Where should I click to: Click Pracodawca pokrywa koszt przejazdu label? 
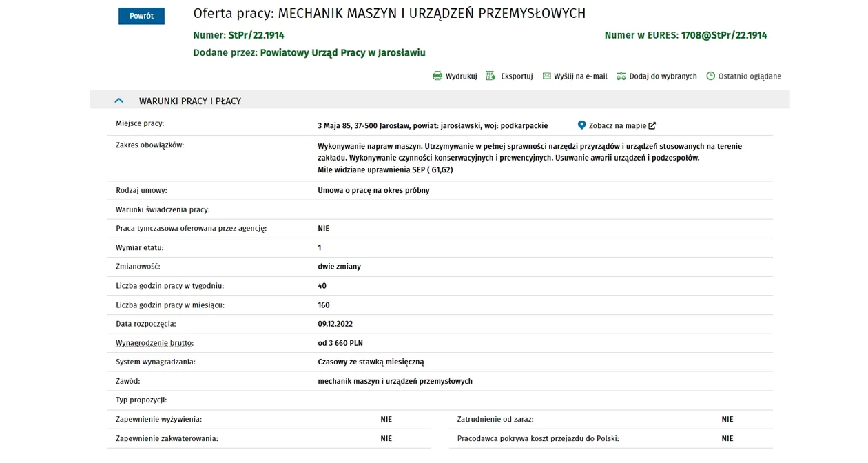click(x=538, y=439)
